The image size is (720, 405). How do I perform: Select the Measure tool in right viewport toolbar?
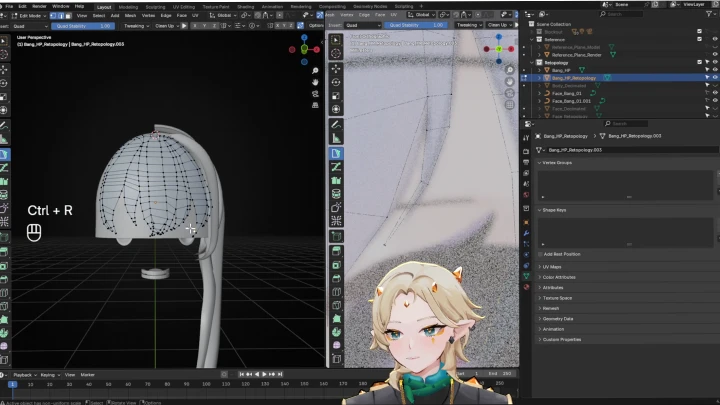[x=336, y=138]
